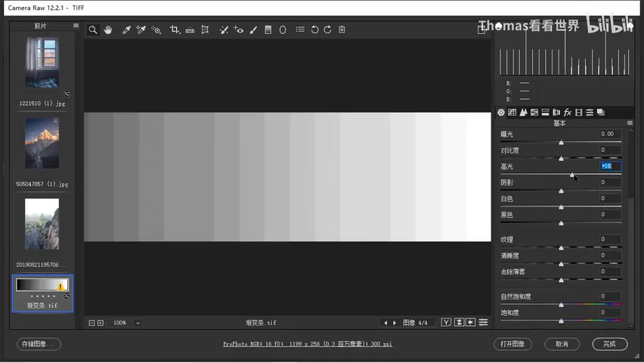This screenshot has width=644, height=363.
Task: Select the Red Eye Removal tool
Action: pos(239,29)
